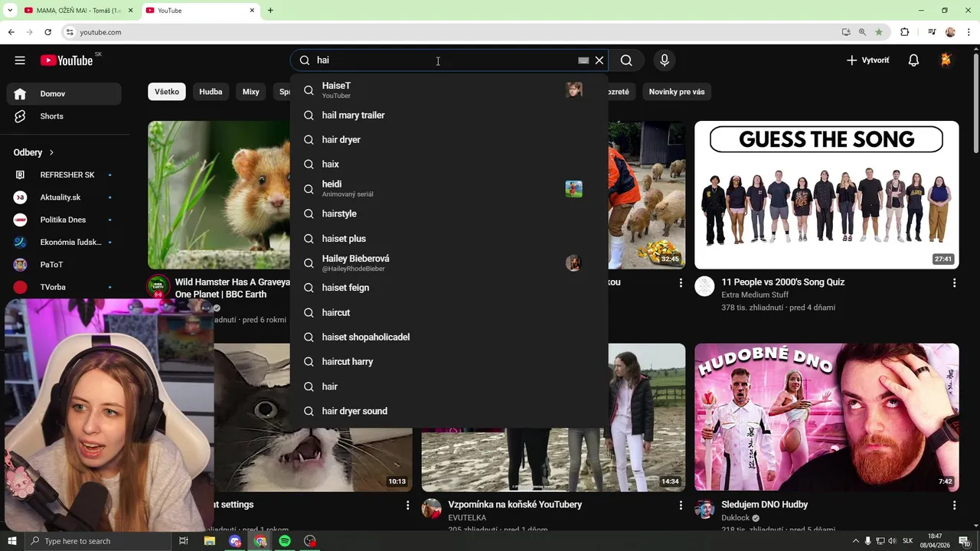Click inside the search input field
980x551 pixels.
(x=444, y=60)
